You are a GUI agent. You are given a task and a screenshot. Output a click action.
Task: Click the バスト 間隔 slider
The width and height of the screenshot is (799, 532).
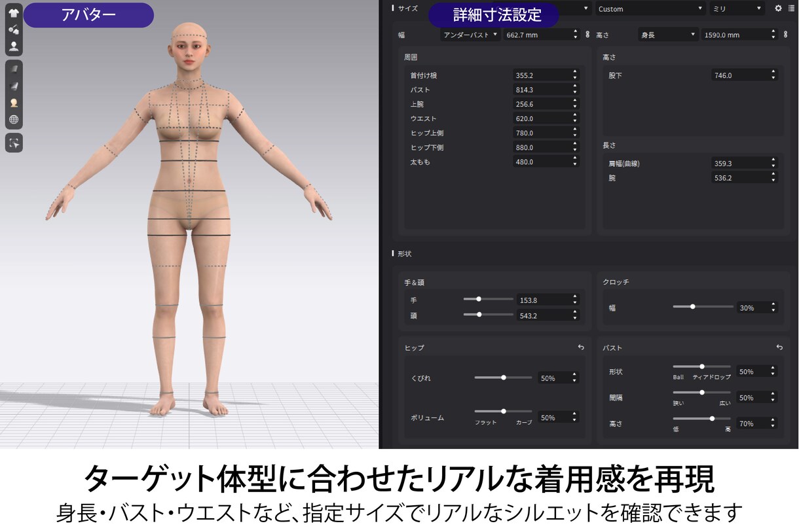tap(701, 393)
